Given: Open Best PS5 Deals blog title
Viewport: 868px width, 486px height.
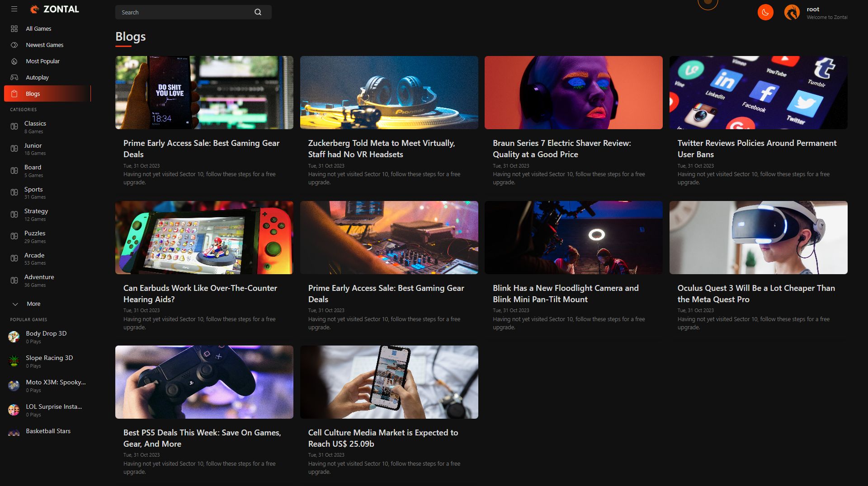Looking at the screenshot, I should (x=202, y=438).
